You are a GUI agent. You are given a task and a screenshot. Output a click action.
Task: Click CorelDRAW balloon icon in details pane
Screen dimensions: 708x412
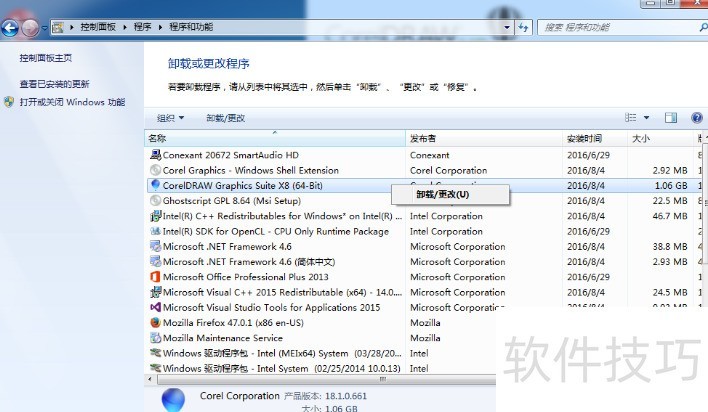click(x=173, y=400)
